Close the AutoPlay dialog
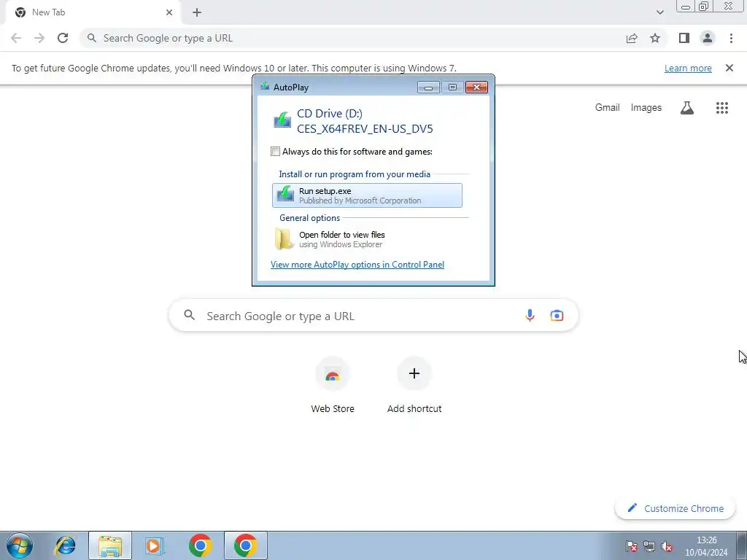 point(476,87)
